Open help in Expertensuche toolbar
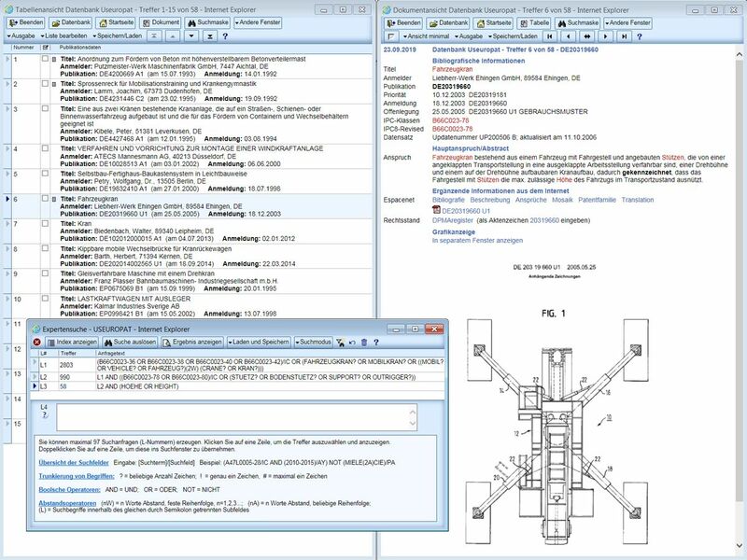This screenshot has height=560, width=747. [x=376, y=342]
